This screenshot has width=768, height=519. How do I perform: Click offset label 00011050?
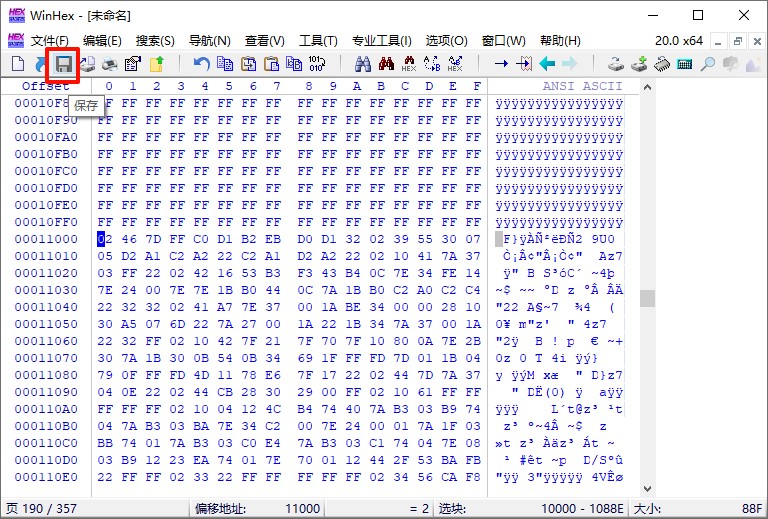tap(46, 324)
